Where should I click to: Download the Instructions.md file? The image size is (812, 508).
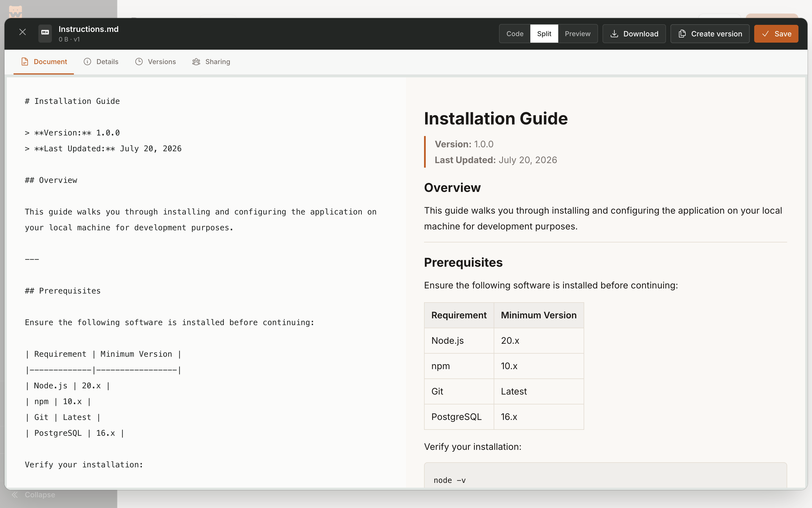coord(634,34)
